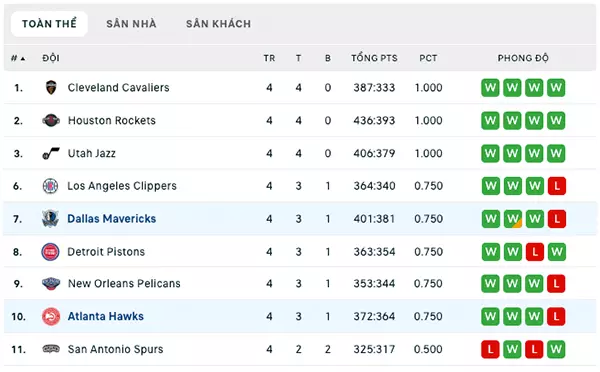
Task: Switch to the SÂN NHÀ tab
Action: 131,24
